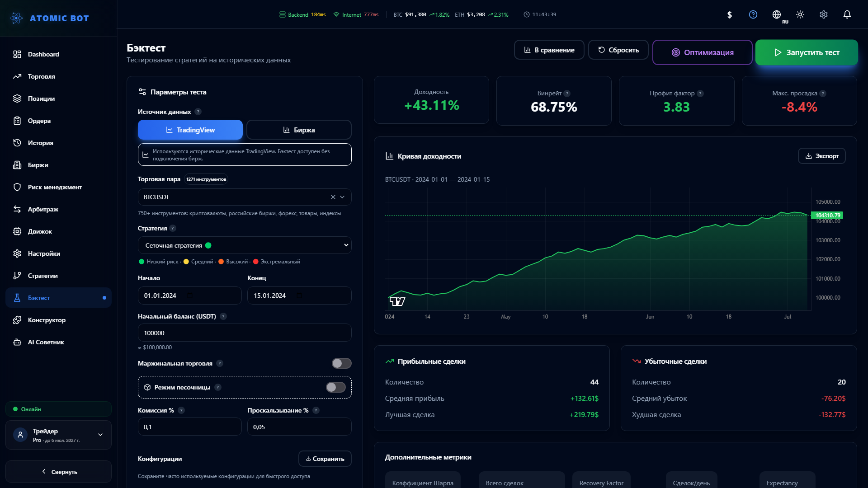The width and height of the screenshot is (868, 488).
Task: Select Биржа as data source
Action: (299, 130)
